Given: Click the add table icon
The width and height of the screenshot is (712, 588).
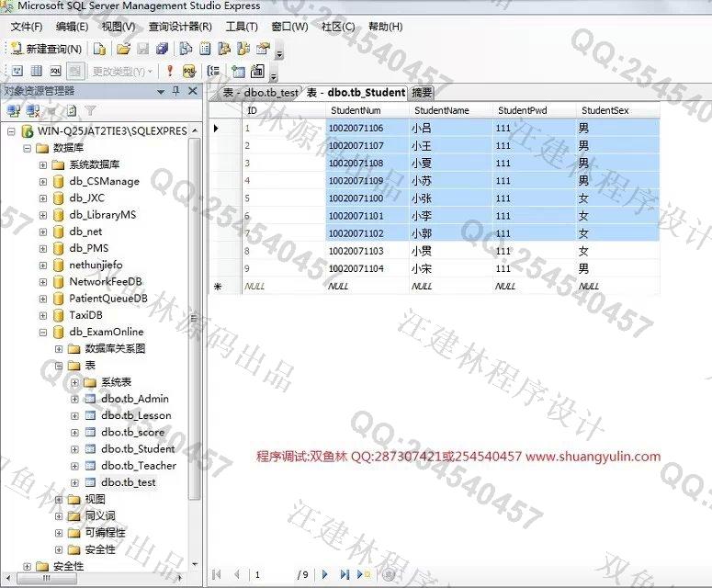Looking at the screenshot, I should (238, 71).
